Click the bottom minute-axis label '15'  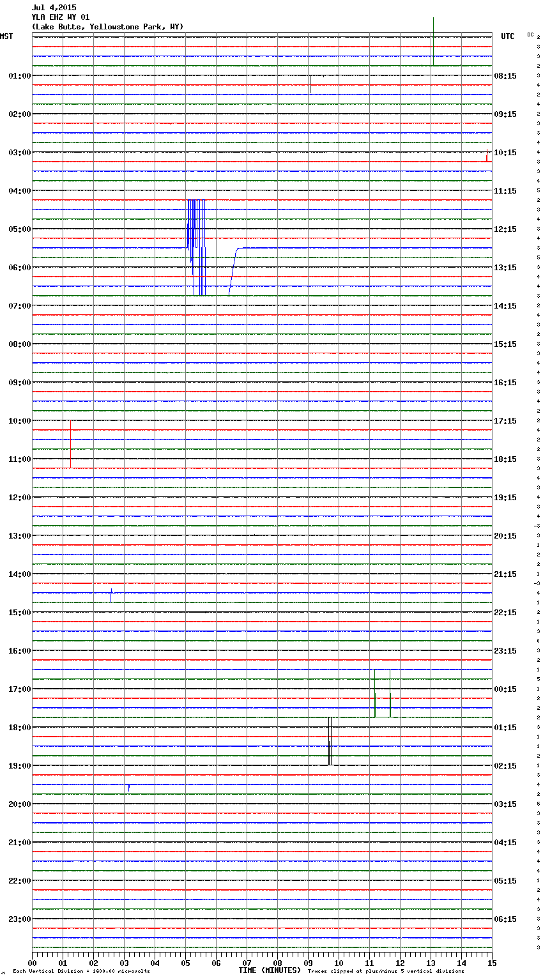[x=492, y=963]
